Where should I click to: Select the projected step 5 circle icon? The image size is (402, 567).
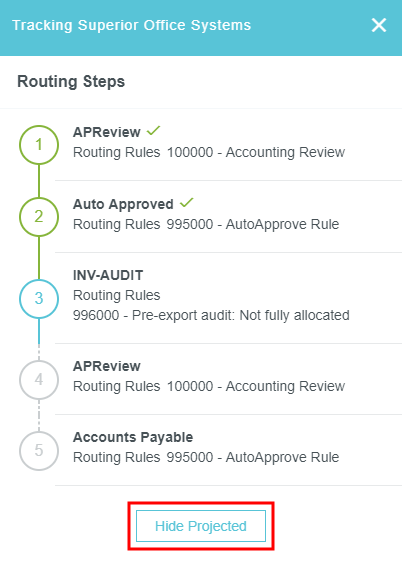coord(39,451)
